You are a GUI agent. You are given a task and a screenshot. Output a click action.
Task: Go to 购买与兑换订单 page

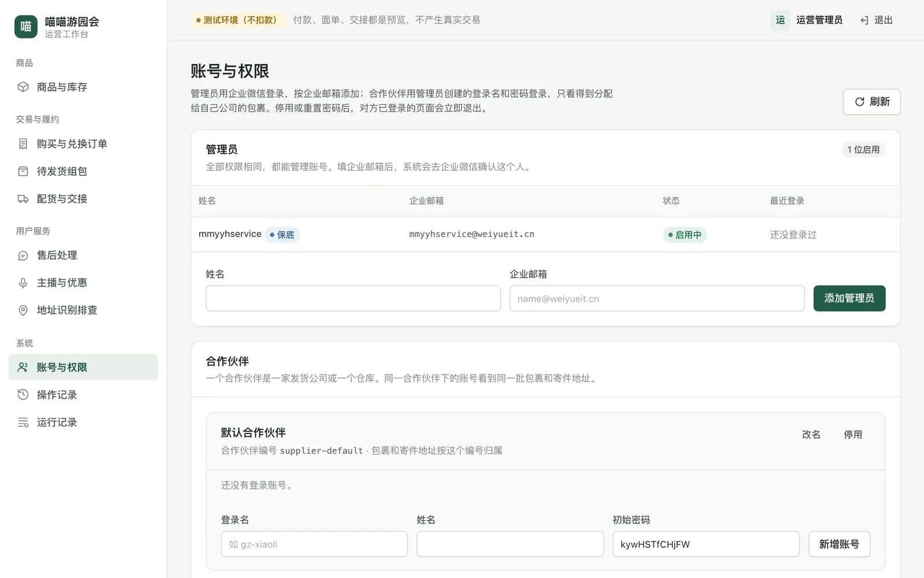point(83,144)
